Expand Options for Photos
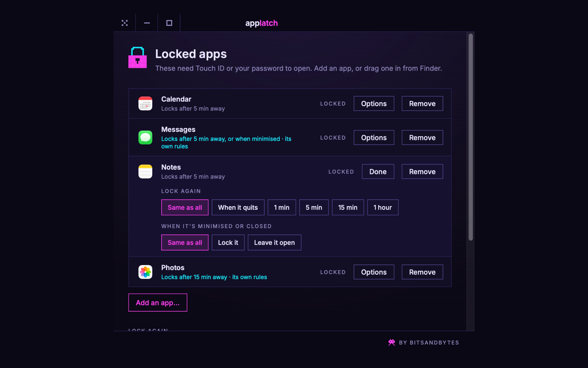Viewport: 588px width, 368px height. (x=374, y=272)
